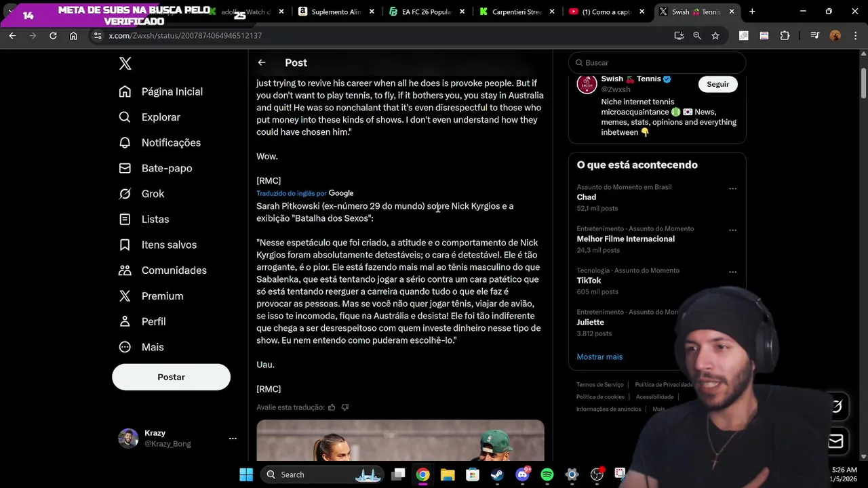
Task: Open a new browser tab
Action: (752, 12)
